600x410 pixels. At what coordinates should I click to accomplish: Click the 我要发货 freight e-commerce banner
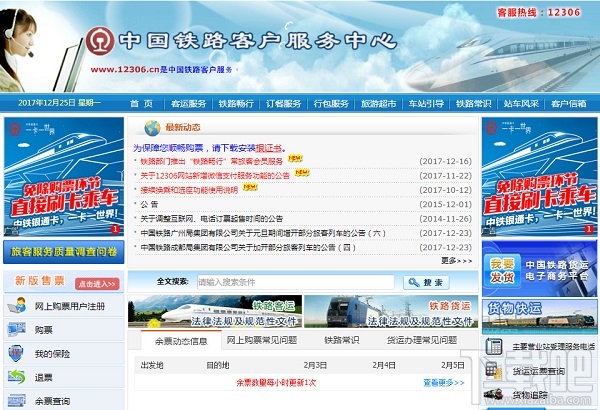coord(539,269)
